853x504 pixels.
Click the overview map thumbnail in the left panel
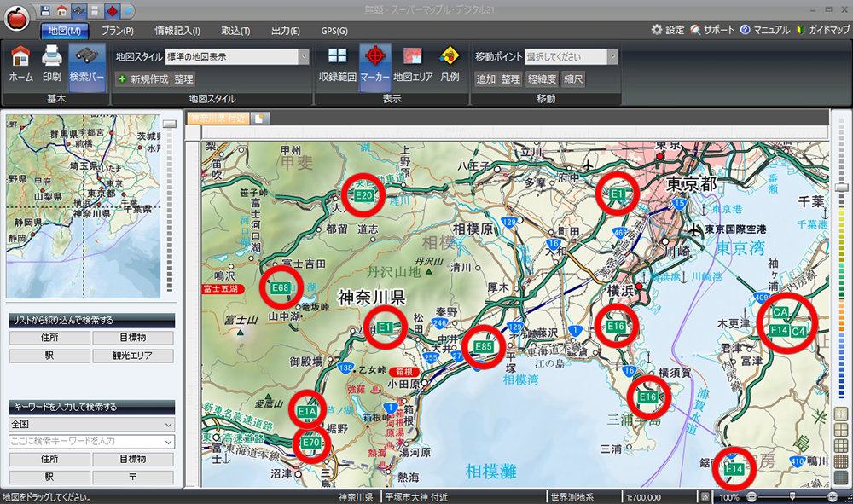84,206
